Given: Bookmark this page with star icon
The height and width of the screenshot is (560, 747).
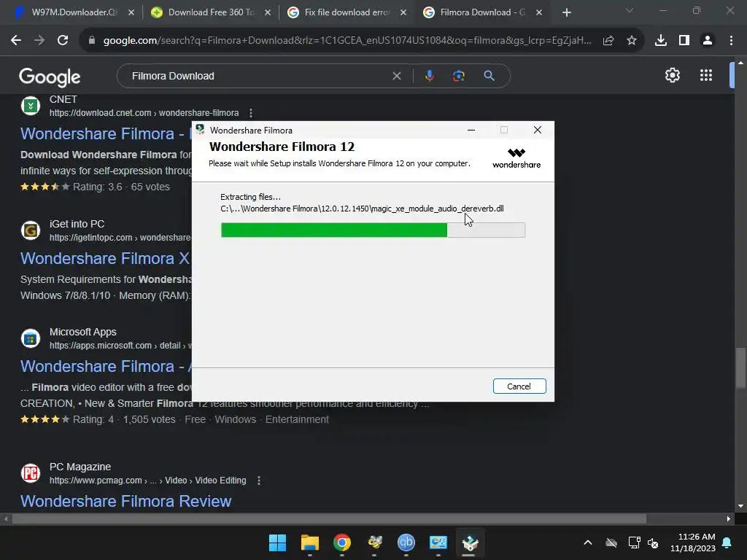Looking at the screenshot, I should [x=632, y=41].
